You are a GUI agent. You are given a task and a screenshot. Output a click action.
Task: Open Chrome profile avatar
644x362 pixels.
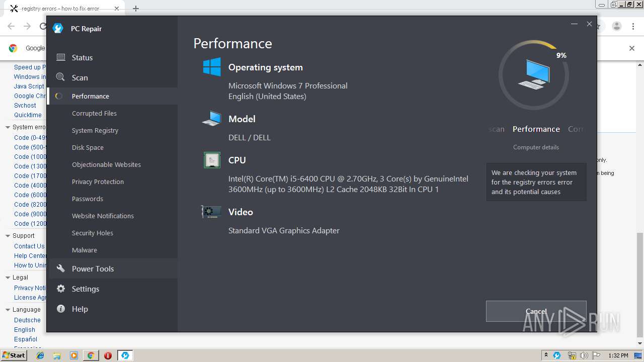point(617,26)
